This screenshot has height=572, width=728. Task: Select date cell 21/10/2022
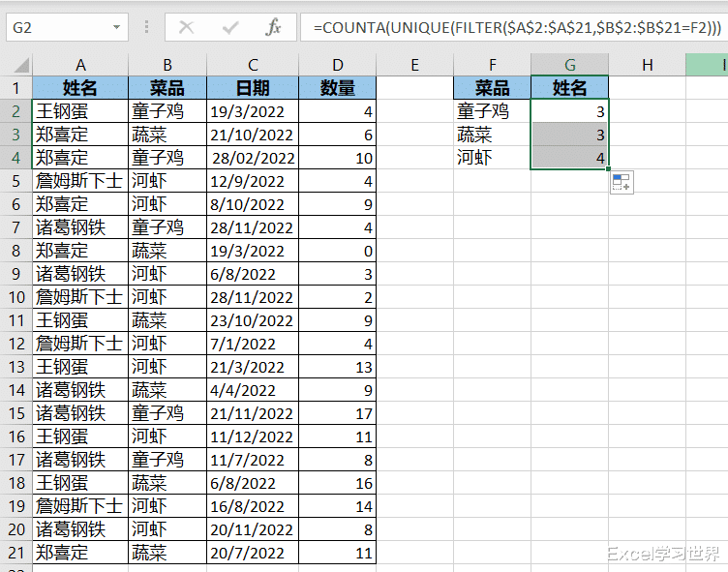click(253, 135)
